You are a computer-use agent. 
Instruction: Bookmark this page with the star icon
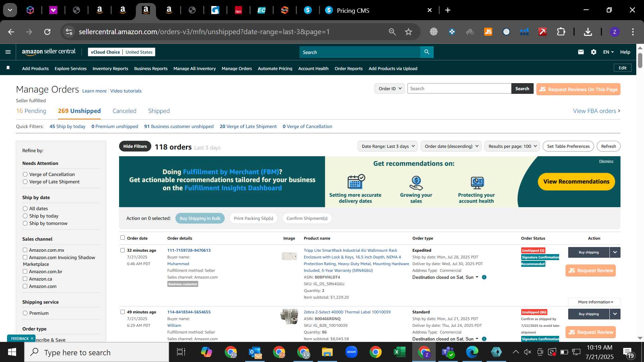(408, 32)
